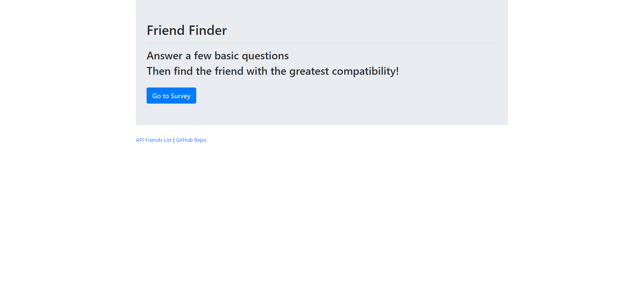Screen dimensions: 644x298
Task: Click the word 'Repo' in the footer link
Action: pyautogui.click(x=200, y=140)
